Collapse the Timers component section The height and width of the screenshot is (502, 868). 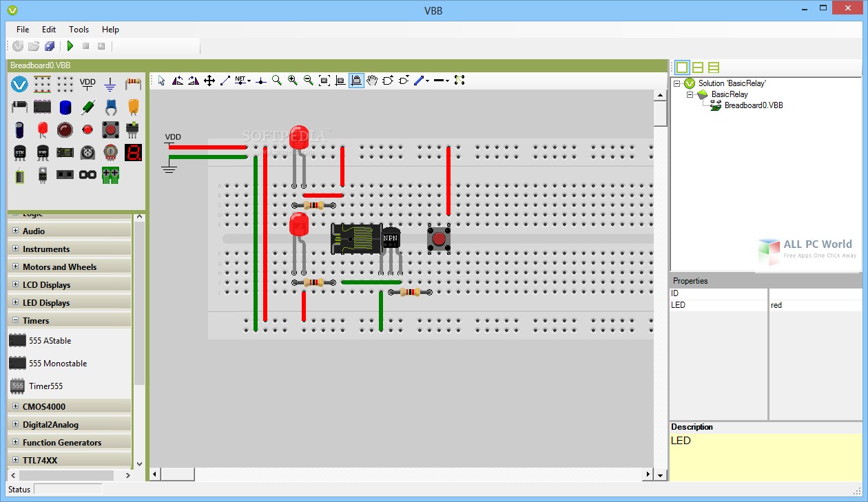(16, 320)
